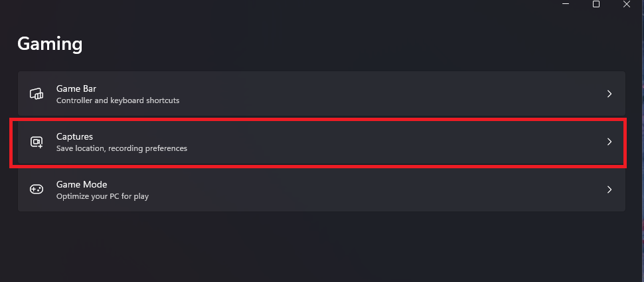
Task: Select the Captures title label
Action: coord(74,136)
